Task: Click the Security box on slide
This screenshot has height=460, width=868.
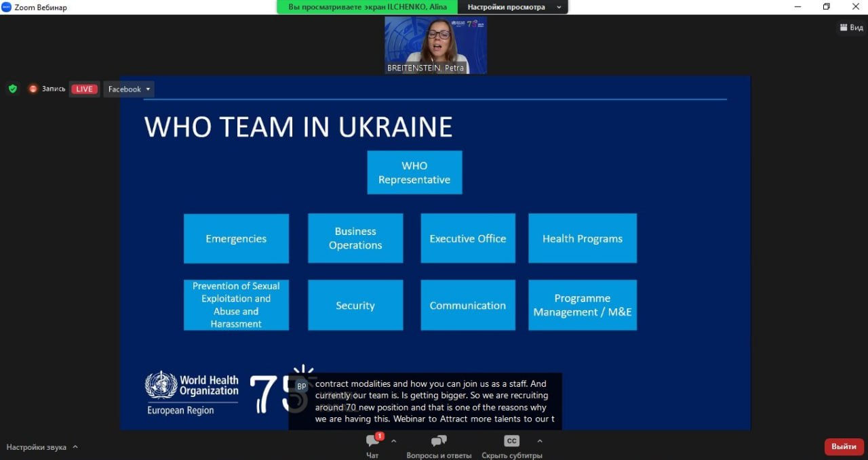Action: [x=355, y=305]
